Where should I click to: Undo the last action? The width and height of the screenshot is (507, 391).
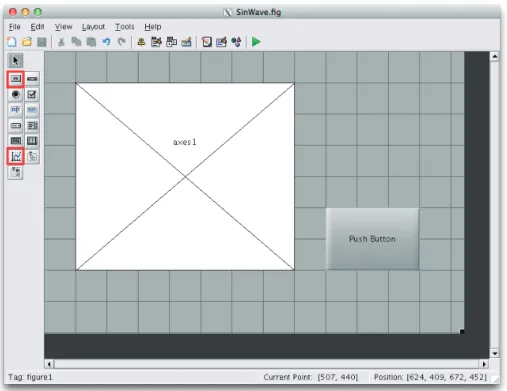click(x=107, y=42)
